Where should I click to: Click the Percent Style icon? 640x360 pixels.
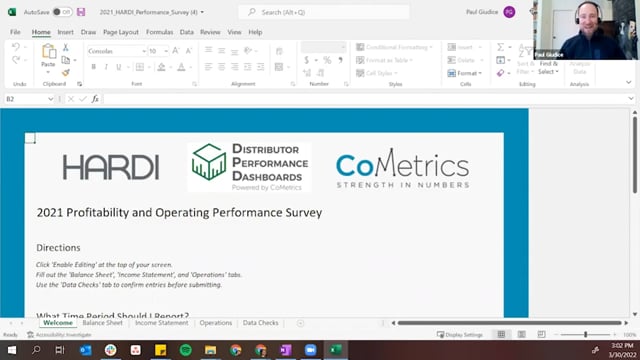click(x=327, y=60)
